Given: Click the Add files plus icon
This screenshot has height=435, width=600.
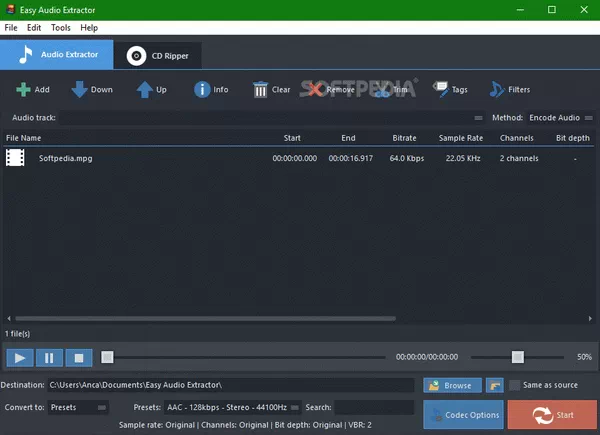Looking at the screenshot, I should point(23,90).
